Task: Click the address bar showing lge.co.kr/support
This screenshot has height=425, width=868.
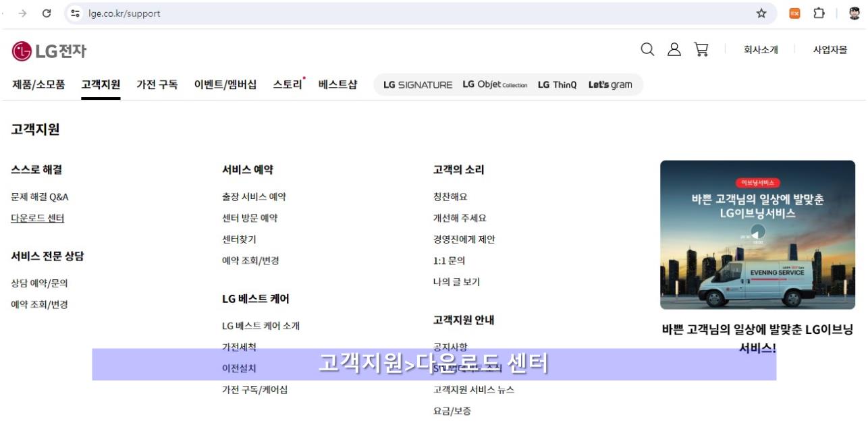Action: [421, 13]
